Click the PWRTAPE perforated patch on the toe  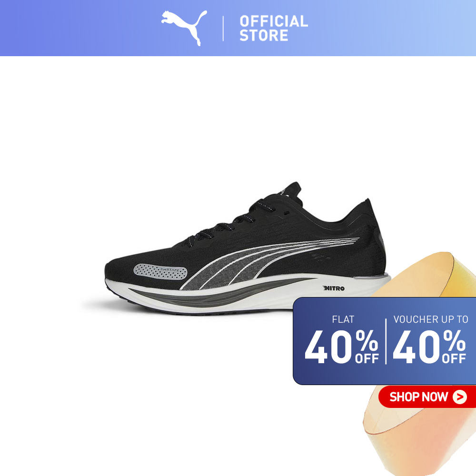(160, 271)
